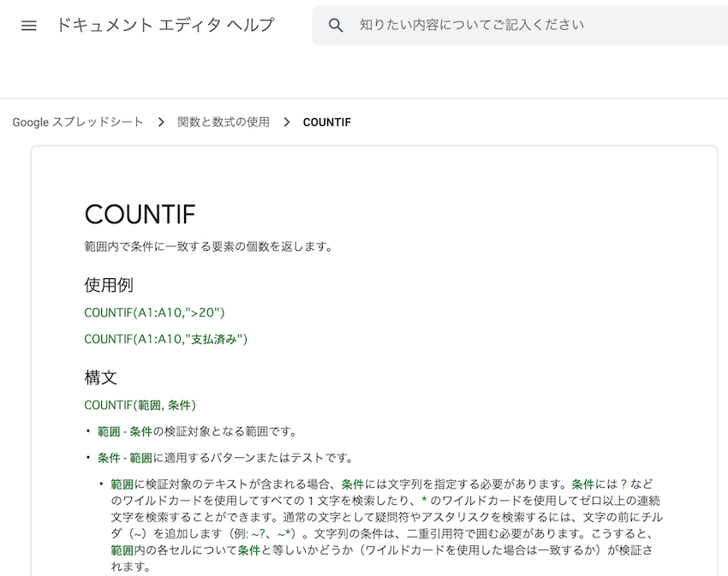Screen dimensions: 728x576
Task: Click the magnifying glass search icon
Action: point(336,26)
